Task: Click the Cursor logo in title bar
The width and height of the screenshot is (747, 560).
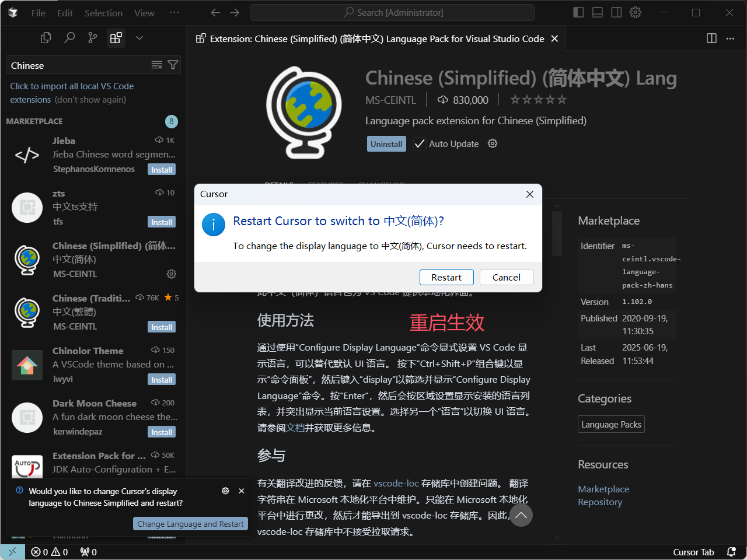Action: (x=13, y=13)
